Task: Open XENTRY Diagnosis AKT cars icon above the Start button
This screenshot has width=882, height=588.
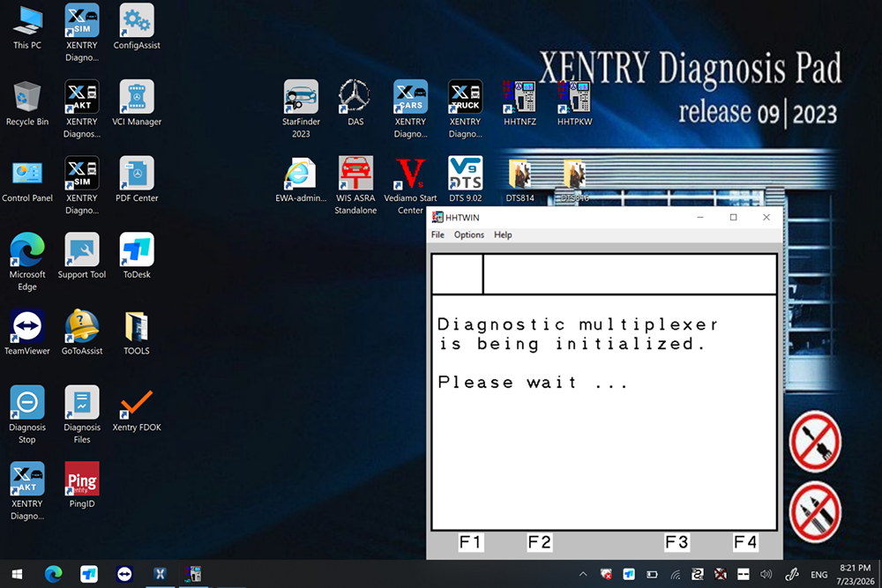Action: 27,491
